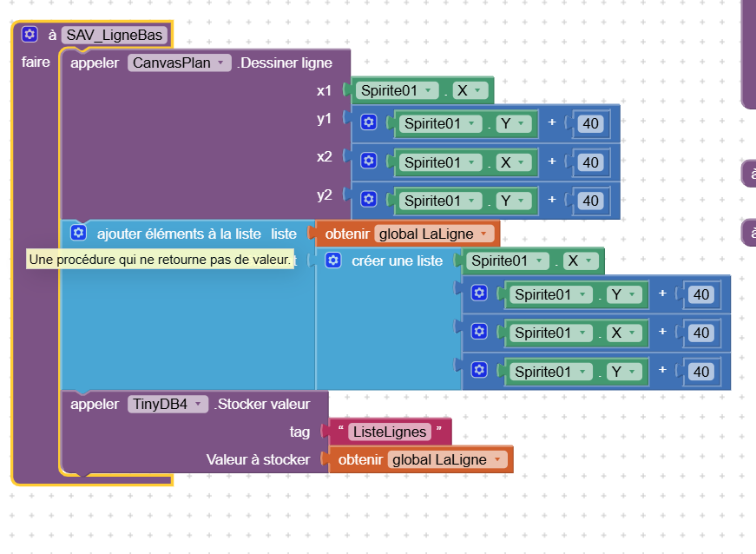The height and width of the screenshot is (554, 756).
Task: Open the mutator gear on the y1 addition block
Action: pos(368,123)
